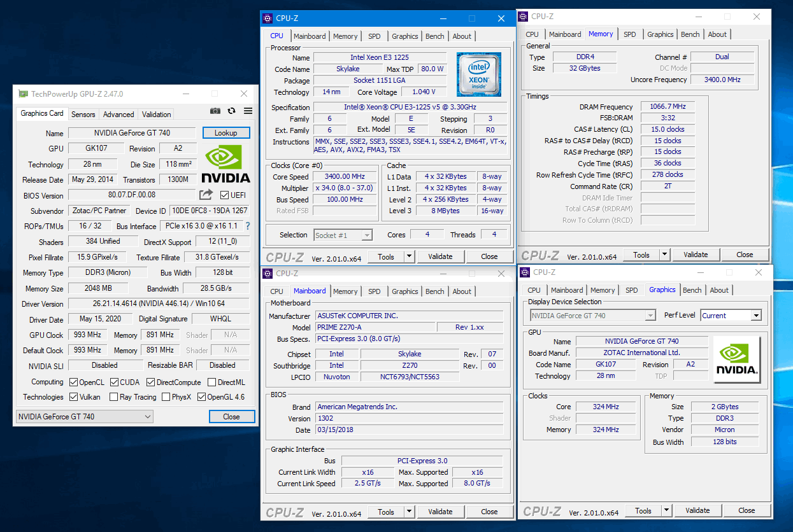This screenshot has width=793, height=532.
Task: Open SPD tab in CPU-Z window showing Timings
Action: coord(630,34)
